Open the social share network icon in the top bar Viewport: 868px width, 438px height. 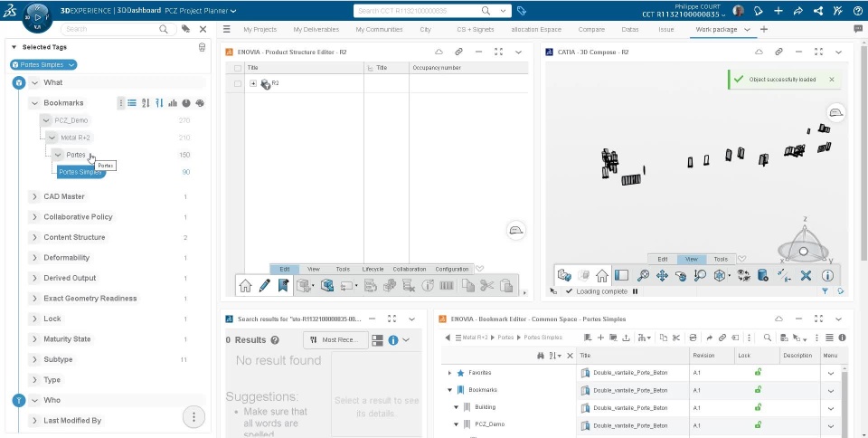[x=818, y=11]
